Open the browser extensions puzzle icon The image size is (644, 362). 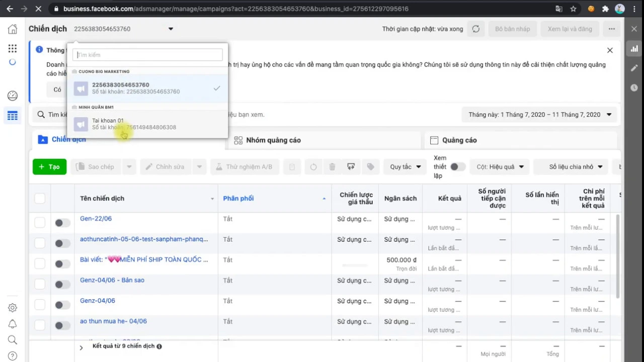pyautogui.click(x=605, y=9)
